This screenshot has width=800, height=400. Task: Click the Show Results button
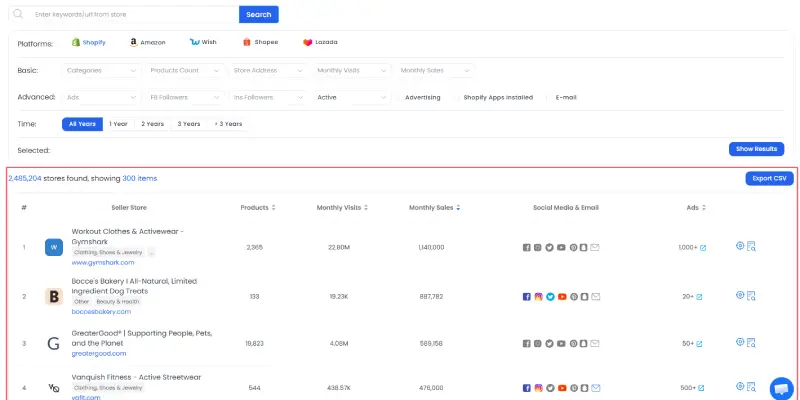[756, 149]
